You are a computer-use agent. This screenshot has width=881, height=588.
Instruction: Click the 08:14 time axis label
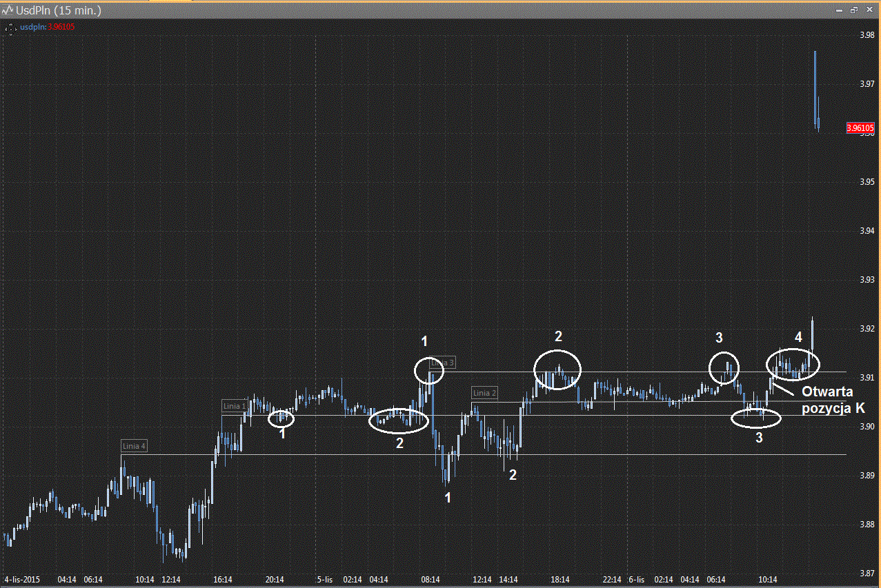tap(430, 580)
